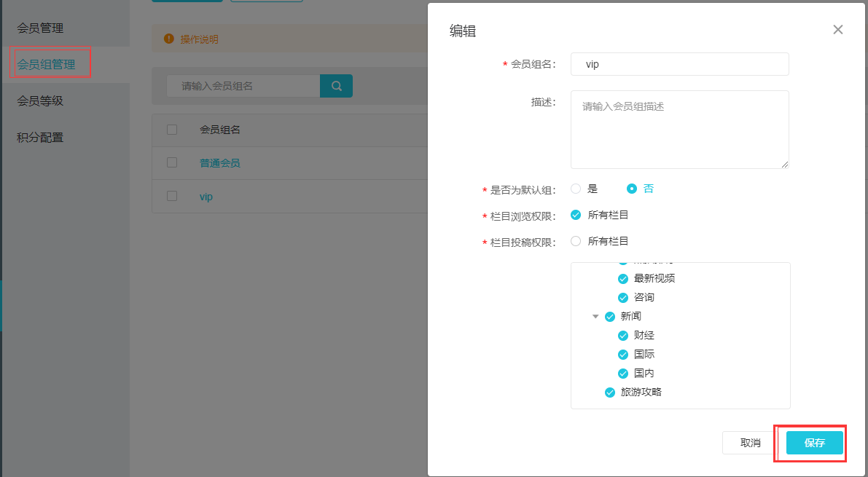Click the 会员组名 input field with vip
The width and height of the screenshot is (868, 477).
[679, 64]
